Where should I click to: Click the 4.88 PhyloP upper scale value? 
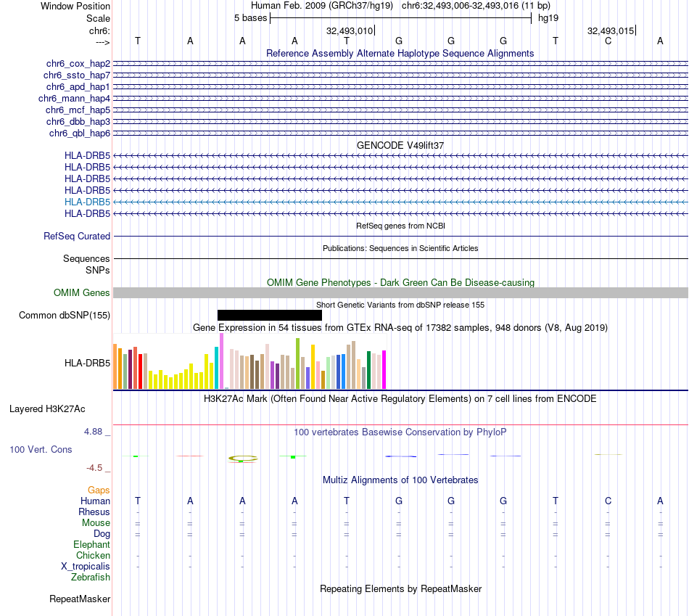pyautogui.click(x=93, y=432)
